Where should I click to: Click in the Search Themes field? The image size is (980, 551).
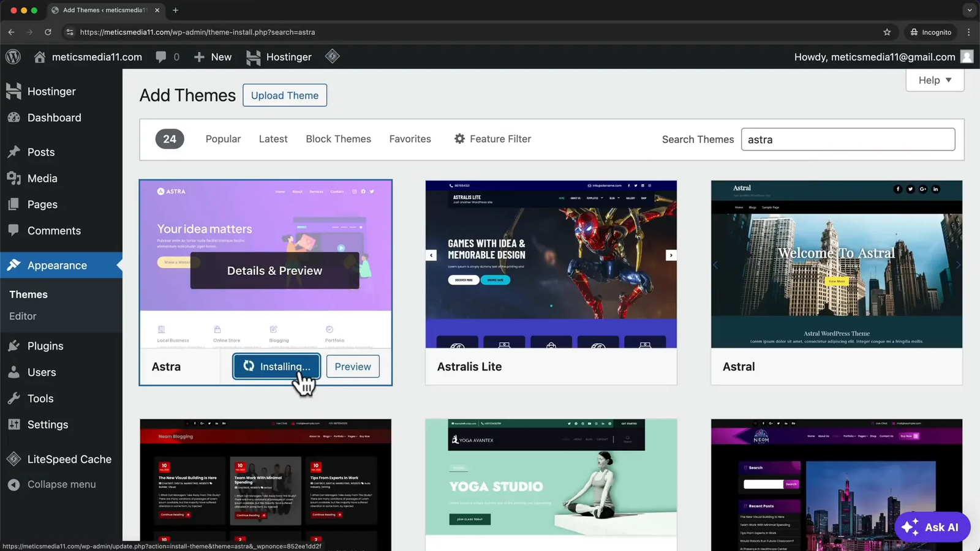tap(848, 140)
